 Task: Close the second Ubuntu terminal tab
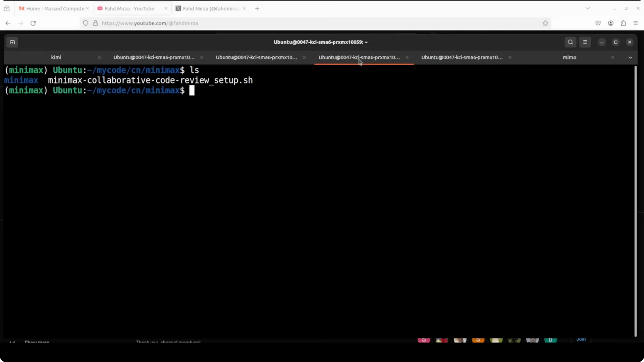(x=202, y=57)
